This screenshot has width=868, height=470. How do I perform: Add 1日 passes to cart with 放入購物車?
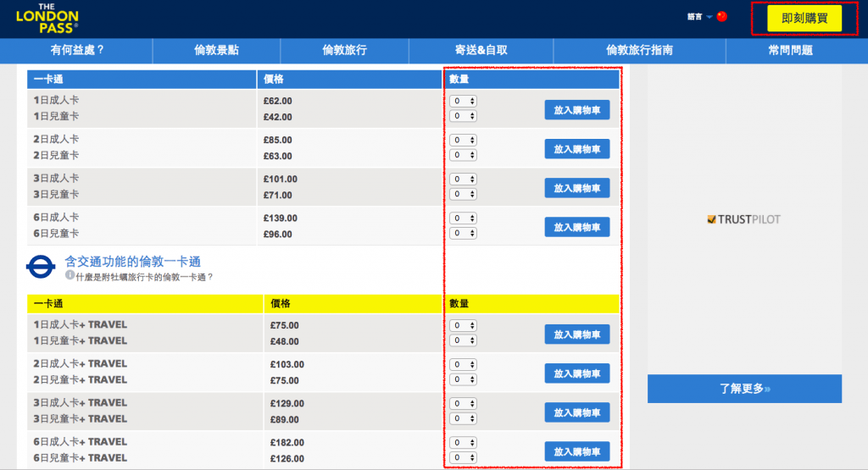click(576, 110)
